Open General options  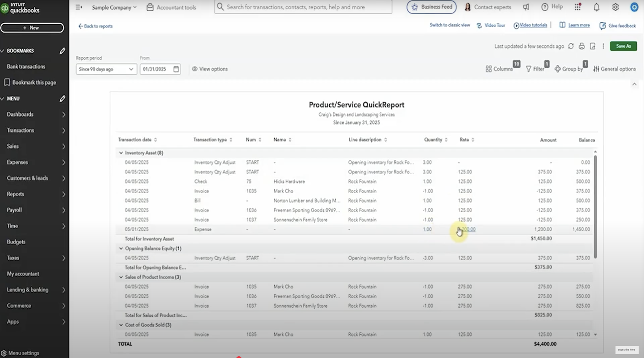pyautogui.click(x=614, y=69)
